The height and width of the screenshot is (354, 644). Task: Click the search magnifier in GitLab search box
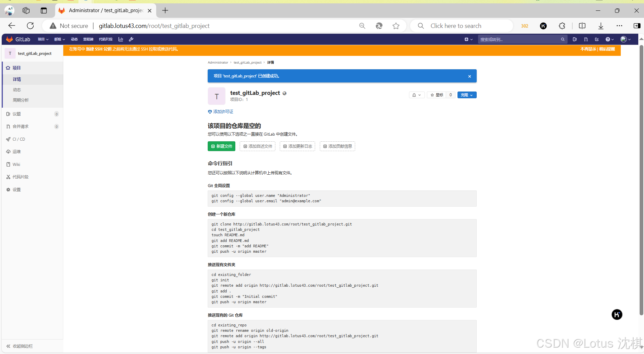[x=563, y=39]
